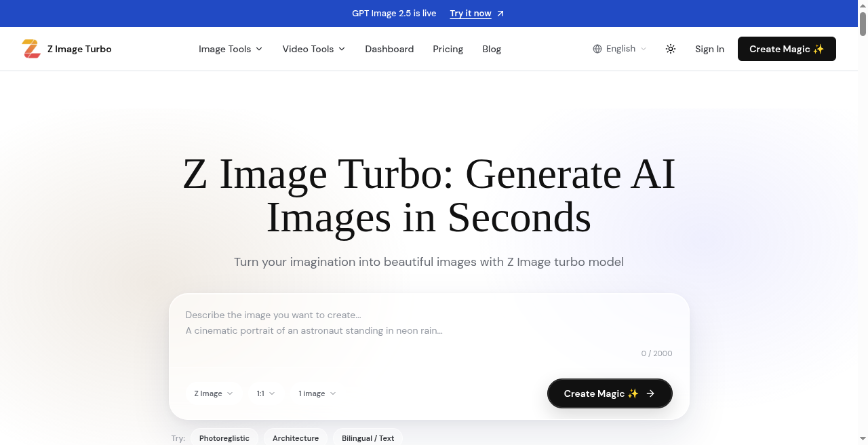
Task: Click the arrow icon beside Try it now
Action: pos(500,14)
